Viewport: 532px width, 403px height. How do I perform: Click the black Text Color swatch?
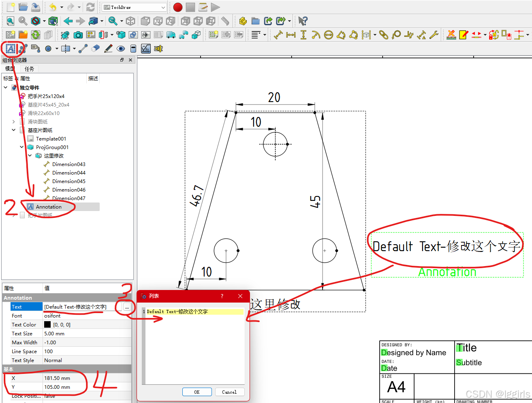point(47,324)
